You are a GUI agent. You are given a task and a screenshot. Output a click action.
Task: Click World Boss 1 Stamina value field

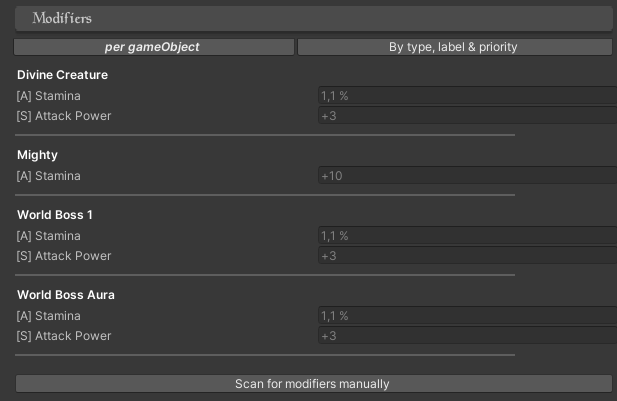pos(466,236)
